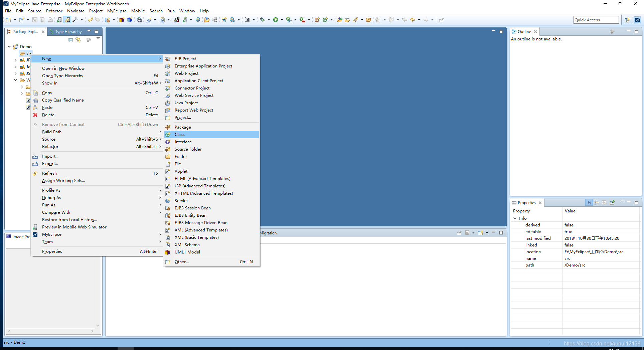Click the Save All toolbar icon

42,20
